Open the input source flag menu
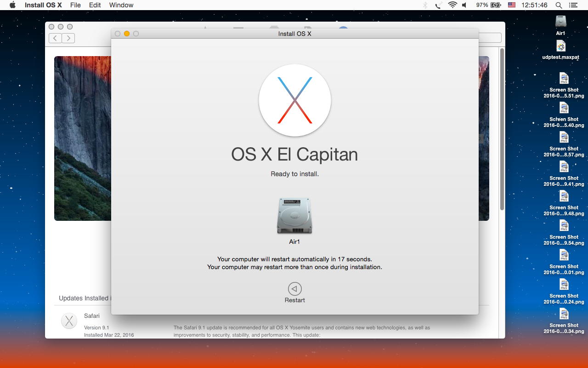This screenshot has width=588, height=368. click(x=511, y=5)
